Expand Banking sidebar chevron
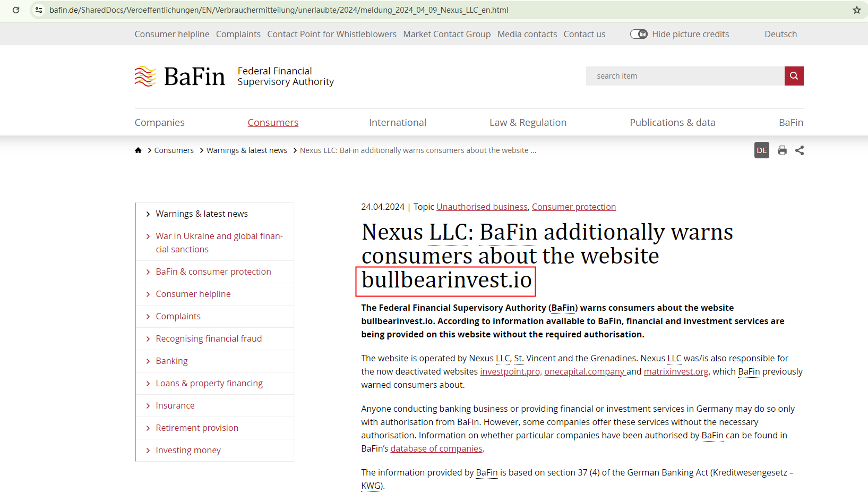The height and width of the screenshot is (492, 868). point(148,361)
